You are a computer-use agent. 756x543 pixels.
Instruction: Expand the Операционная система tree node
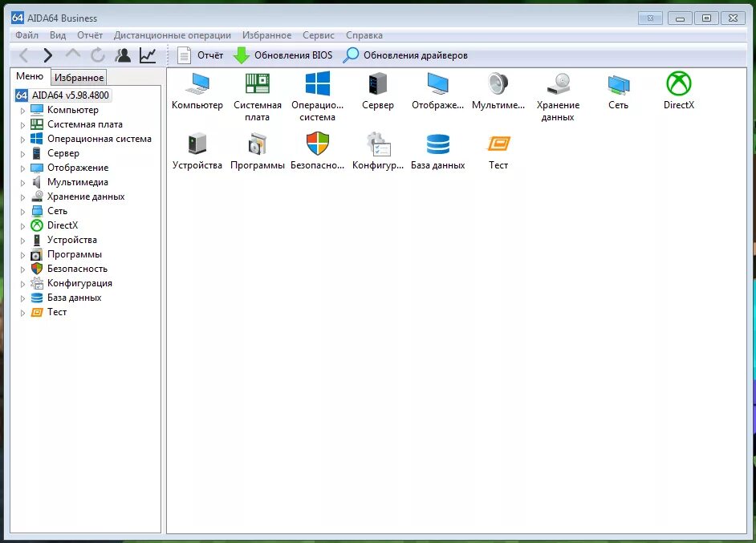[22, 140]
